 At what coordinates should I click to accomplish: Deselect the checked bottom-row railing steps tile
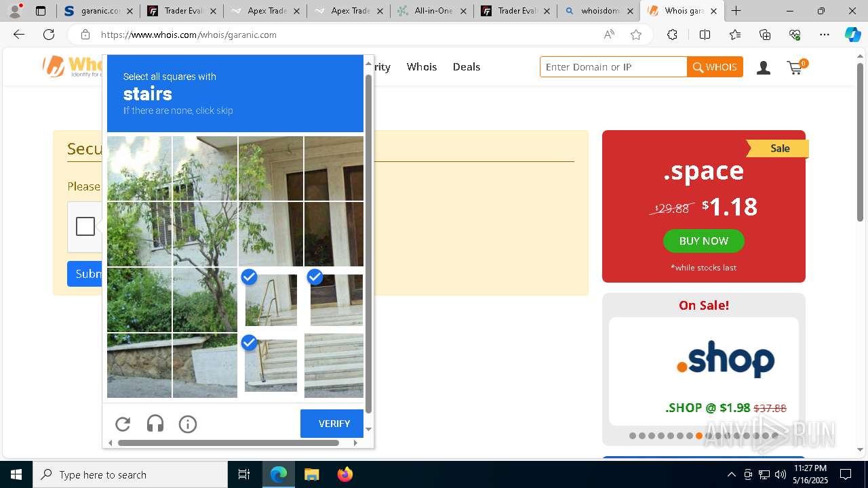point(271,365)
